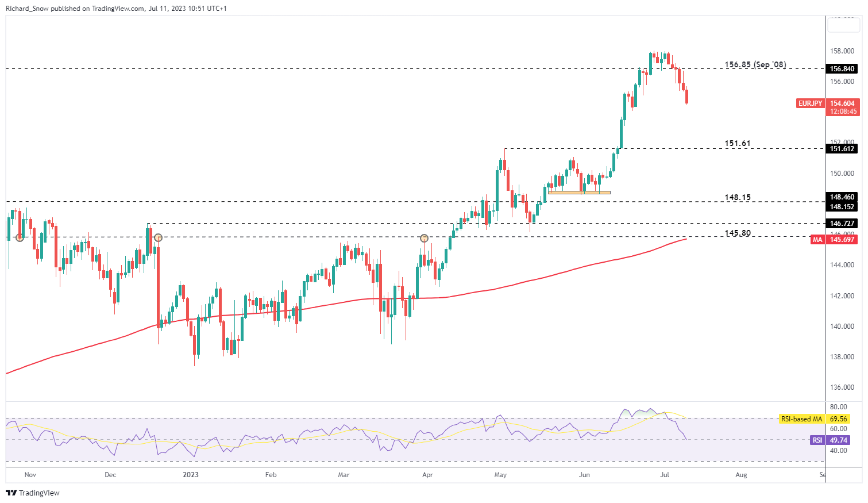This screenshot has height=503, width=868.
Task: Click the 136.000 price axis tick
Action: click(842, 388)
